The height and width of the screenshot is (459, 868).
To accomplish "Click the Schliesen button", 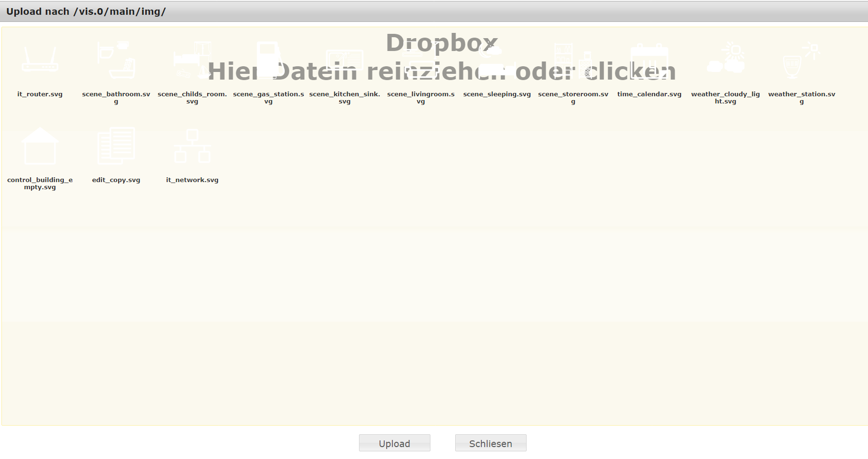I will (491, 443).
